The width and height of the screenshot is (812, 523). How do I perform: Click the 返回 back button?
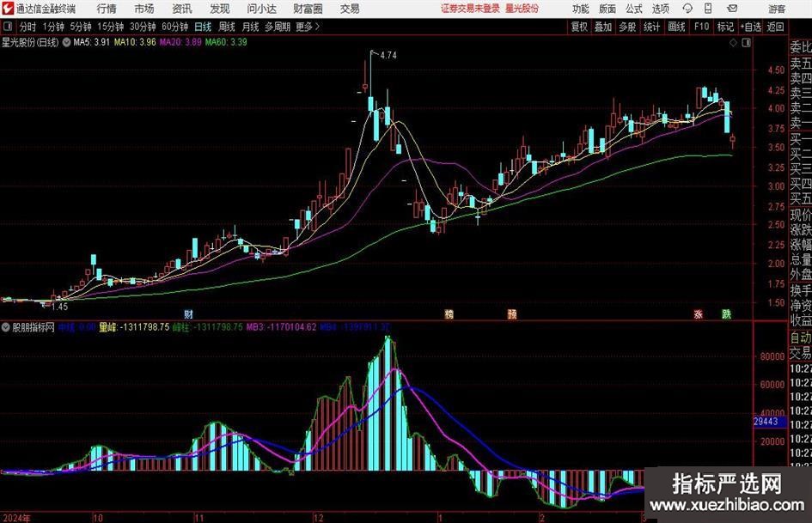tap(775, 27)
